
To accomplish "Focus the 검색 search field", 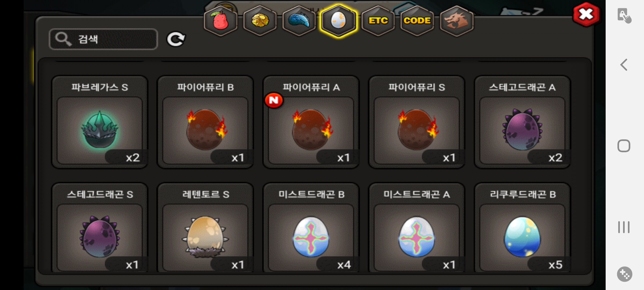I will 103,39.
